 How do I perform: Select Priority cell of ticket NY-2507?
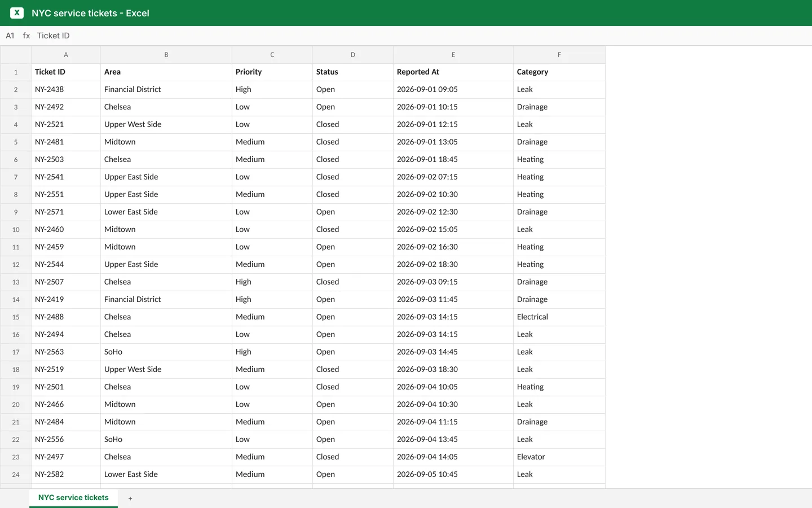tap(272, 282)
